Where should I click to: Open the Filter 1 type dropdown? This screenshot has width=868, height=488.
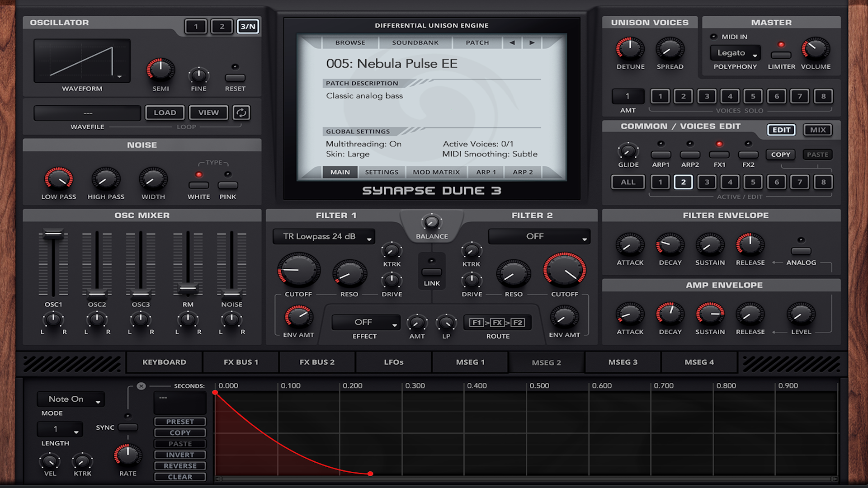tap(324, 236)
